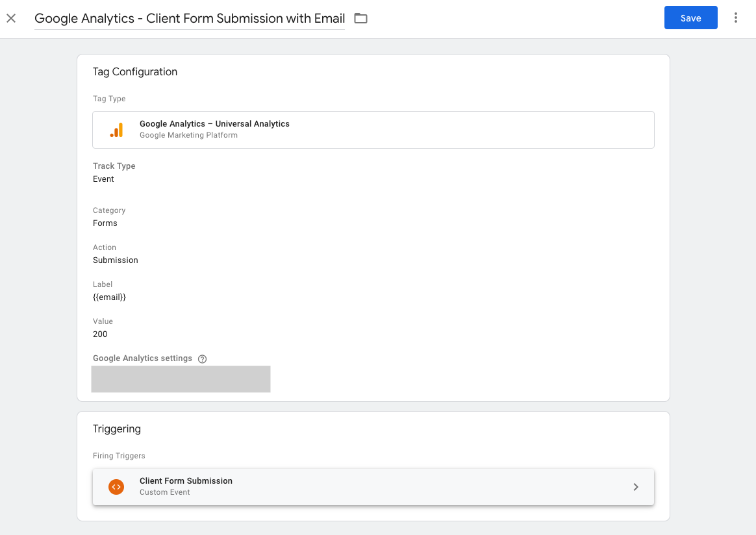Click the Google Marketing Platform subtitle
The width and height of the screenshot is (756, 535).
[188, 136]
